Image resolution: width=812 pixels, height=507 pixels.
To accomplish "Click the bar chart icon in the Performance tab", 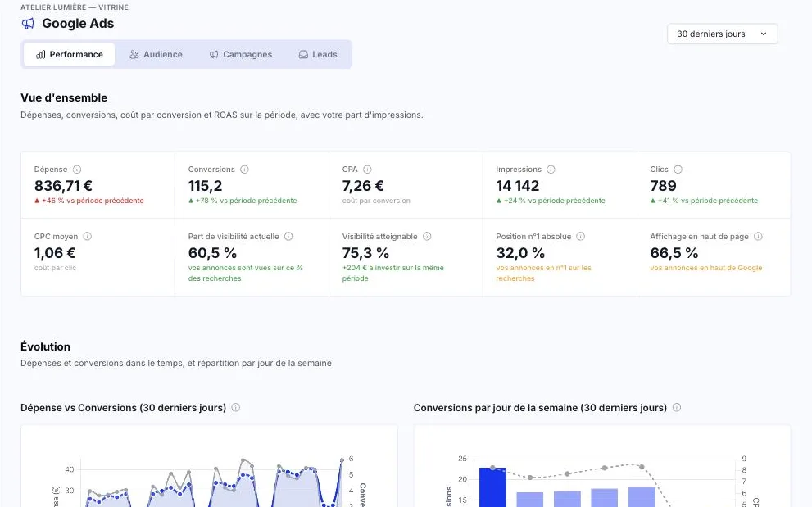I will [40, 54].
